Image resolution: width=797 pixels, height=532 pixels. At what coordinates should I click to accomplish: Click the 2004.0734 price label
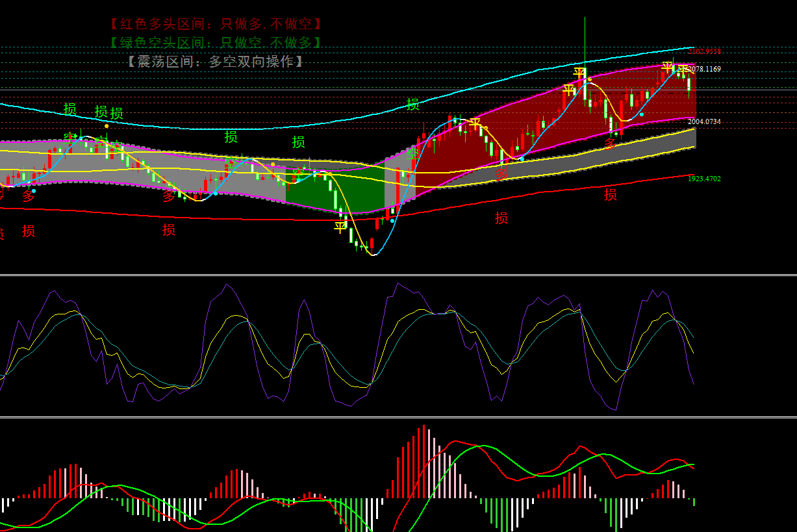pos(704,121)
